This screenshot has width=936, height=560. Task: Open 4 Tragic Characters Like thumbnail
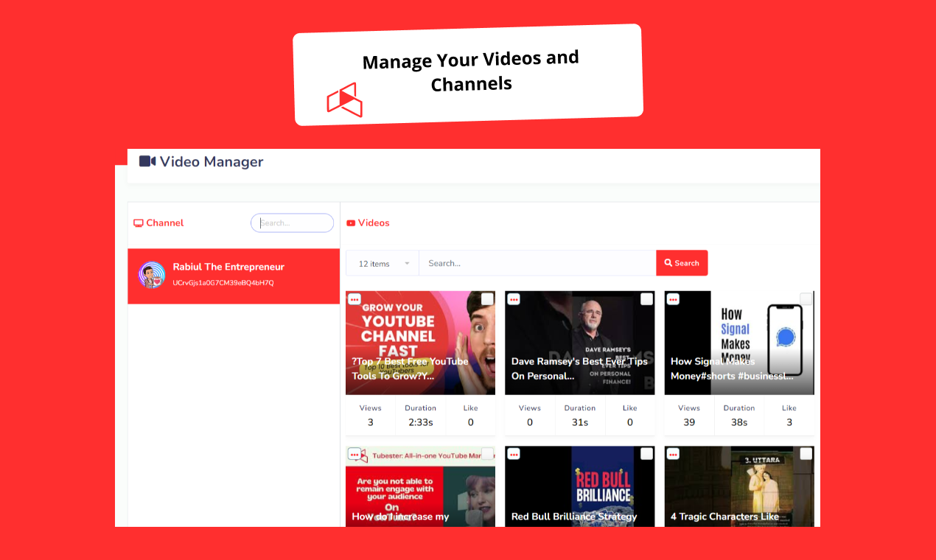point(739,486)
